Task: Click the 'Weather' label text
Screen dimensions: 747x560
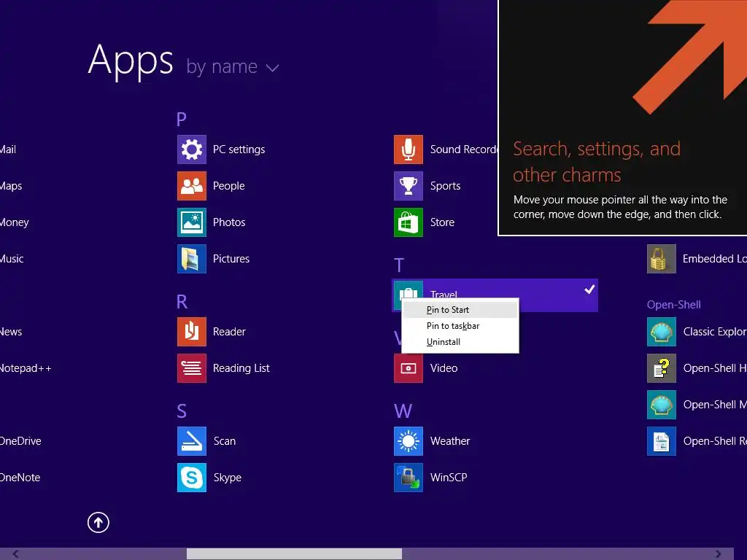Action: [450, 441]
